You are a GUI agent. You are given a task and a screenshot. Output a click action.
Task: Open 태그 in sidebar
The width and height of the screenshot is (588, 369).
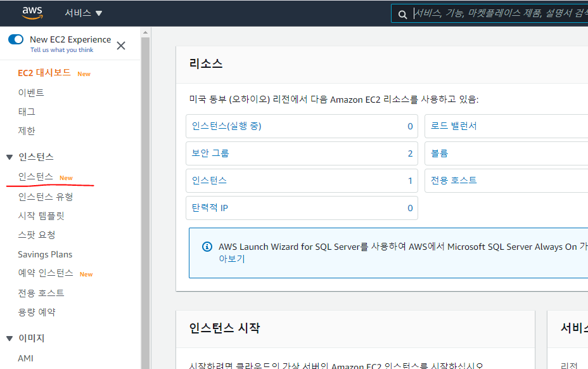[27, 112]
